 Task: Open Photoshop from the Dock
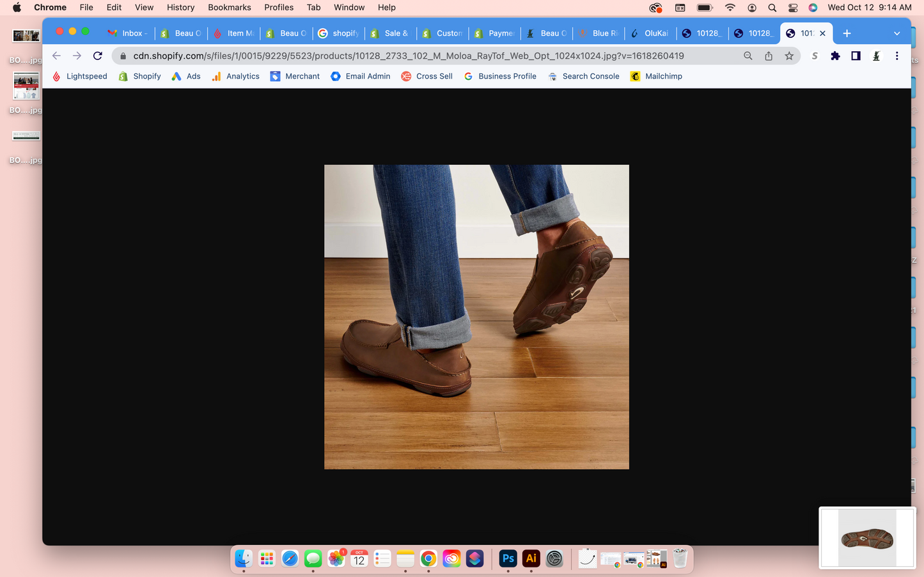(x=508, y=558)
